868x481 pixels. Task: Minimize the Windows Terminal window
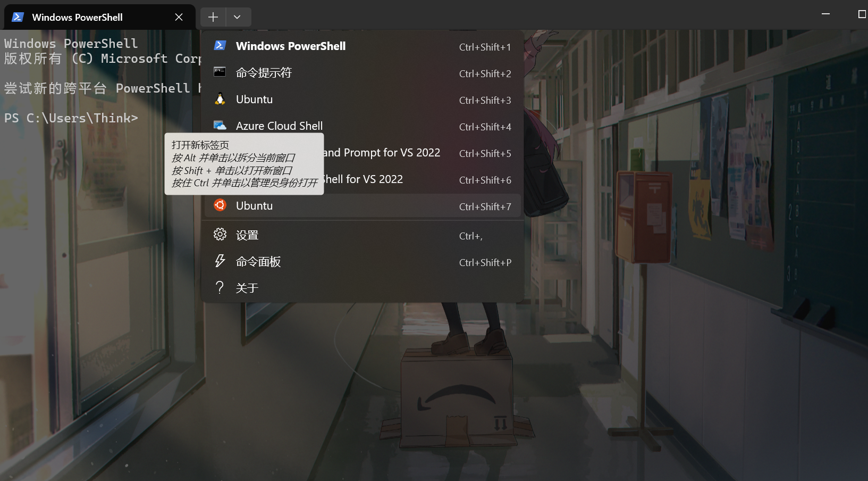coord(825,14)
